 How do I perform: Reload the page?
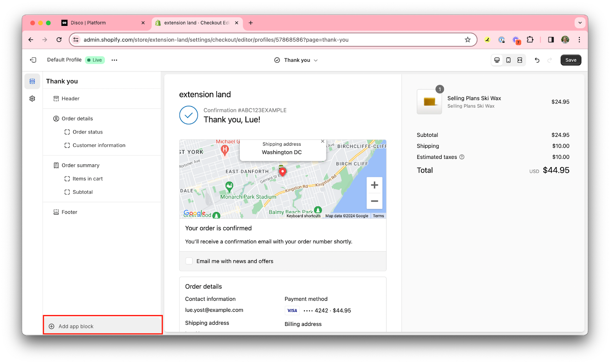pyautogui.click(x=59, y=40)
